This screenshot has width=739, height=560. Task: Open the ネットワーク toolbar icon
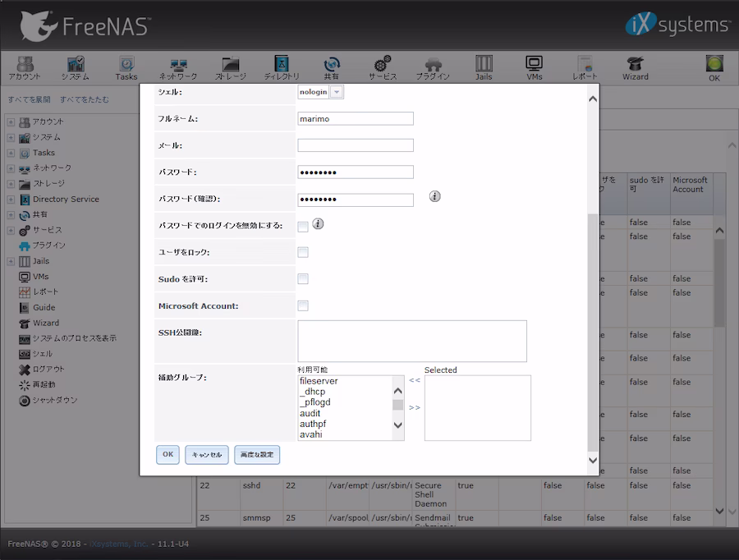click(x=178, y=68)
